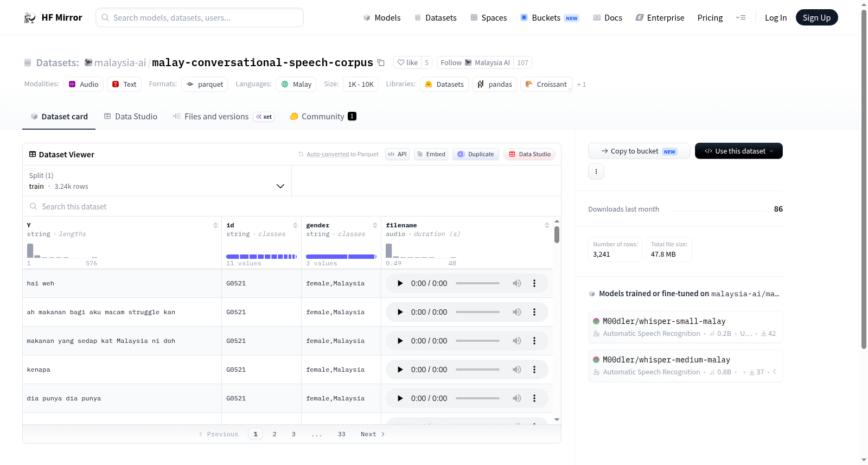Go to the Next page of results
The image size is (868, 465).
pyautogui.click(x=373, y=434)
